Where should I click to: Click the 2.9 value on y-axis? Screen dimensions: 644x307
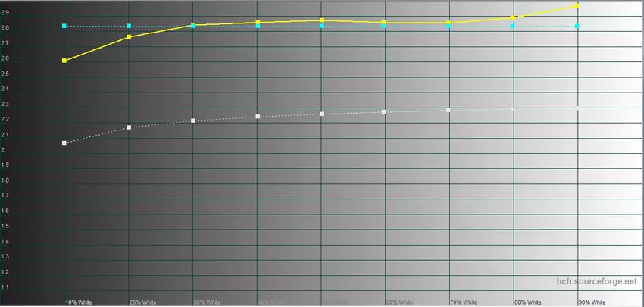pyautogui.click(x=6, y=13)
